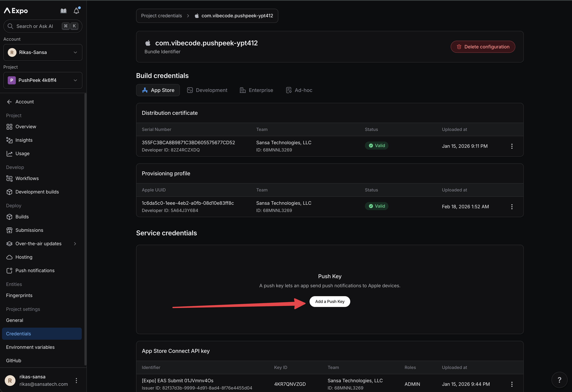Select Development builds in sidebar

pyautogui.click(x=37, y=192)
